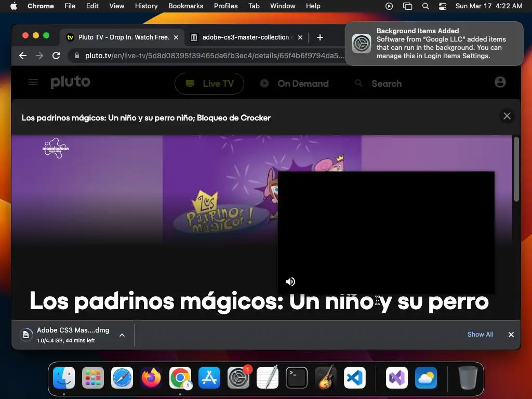
Task: Open Launchpad from the Dock
Action: 93,378
